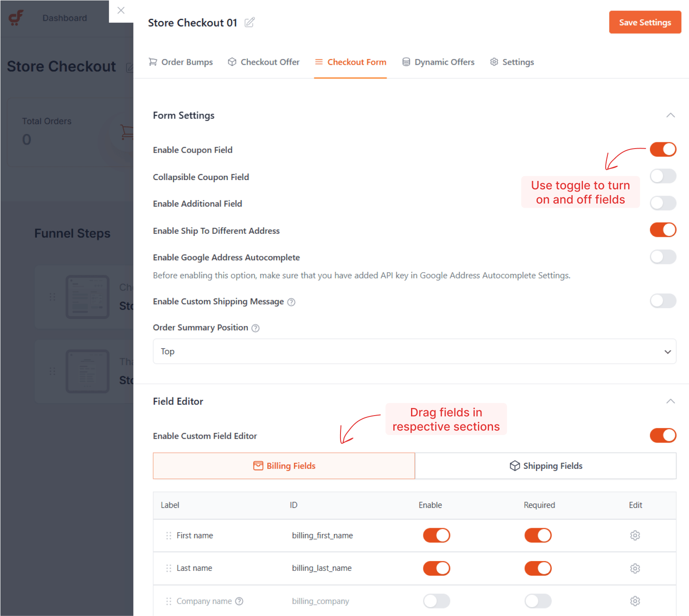Click the Checkout Offer box icon
This screenshot has width=689, height=616.
click(232, 62)
